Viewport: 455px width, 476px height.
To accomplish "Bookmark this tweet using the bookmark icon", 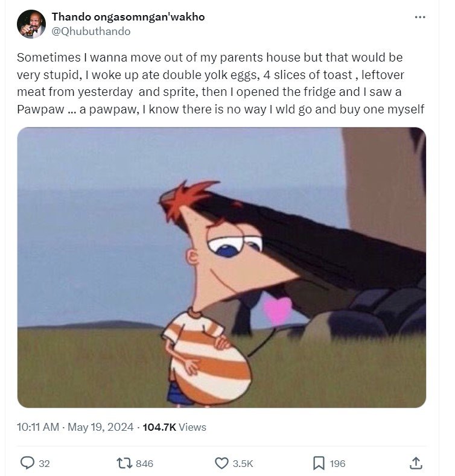I will click(x=319, y=463).
